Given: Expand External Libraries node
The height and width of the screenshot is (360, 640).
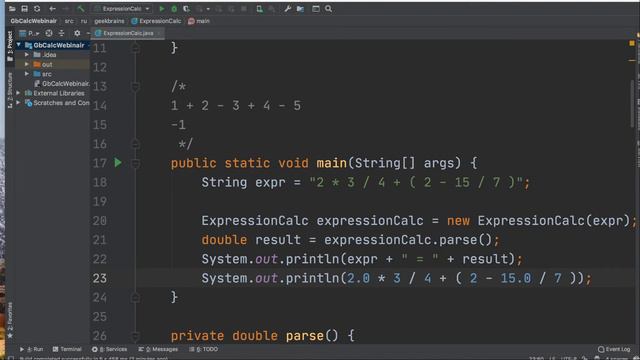Looking at the screenshot, I should 18,93.
